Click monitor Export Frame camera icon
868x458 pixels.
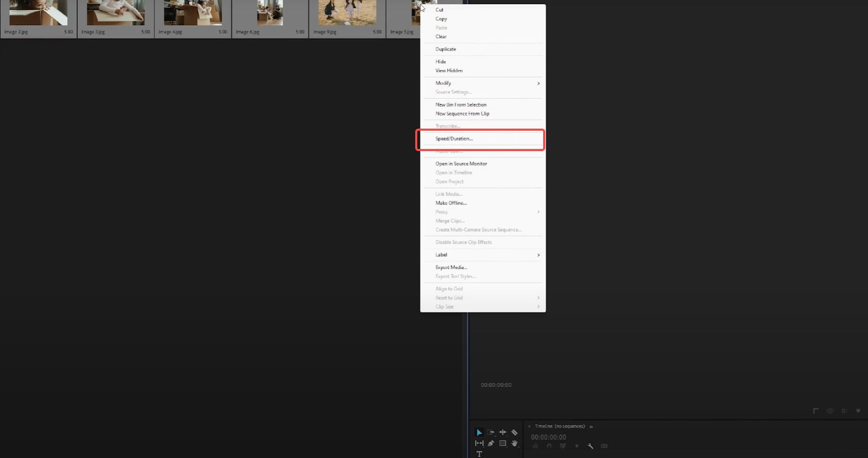830,411
